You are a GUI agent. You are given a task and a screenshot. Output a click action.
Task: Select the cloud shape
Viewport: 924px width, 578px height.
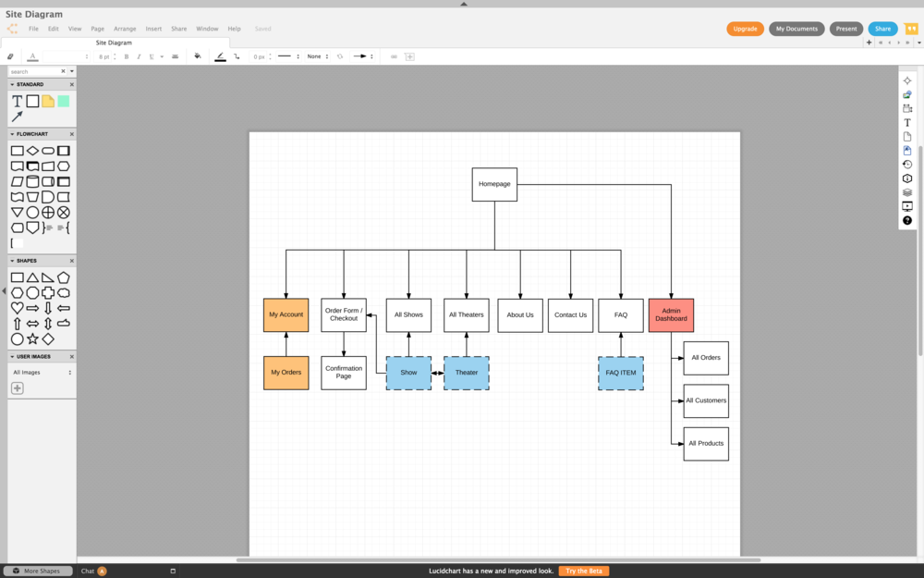click(63, 292)
